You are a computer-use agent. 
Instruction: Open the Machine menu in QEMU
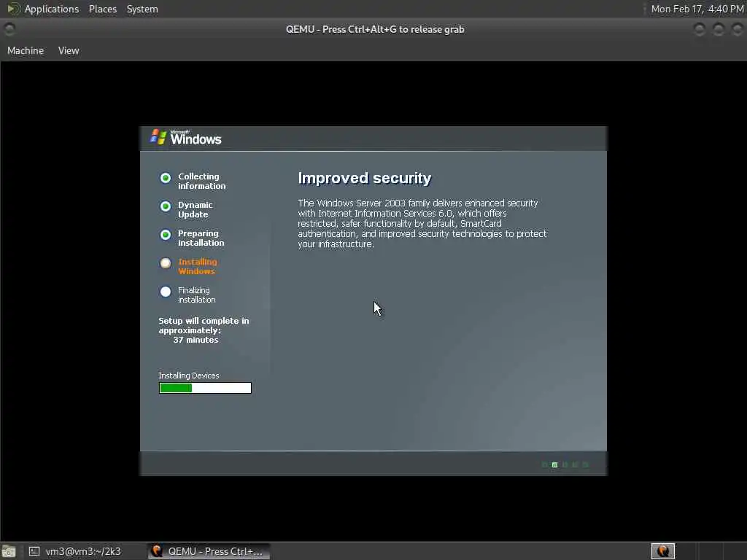(x=26, y=50)
